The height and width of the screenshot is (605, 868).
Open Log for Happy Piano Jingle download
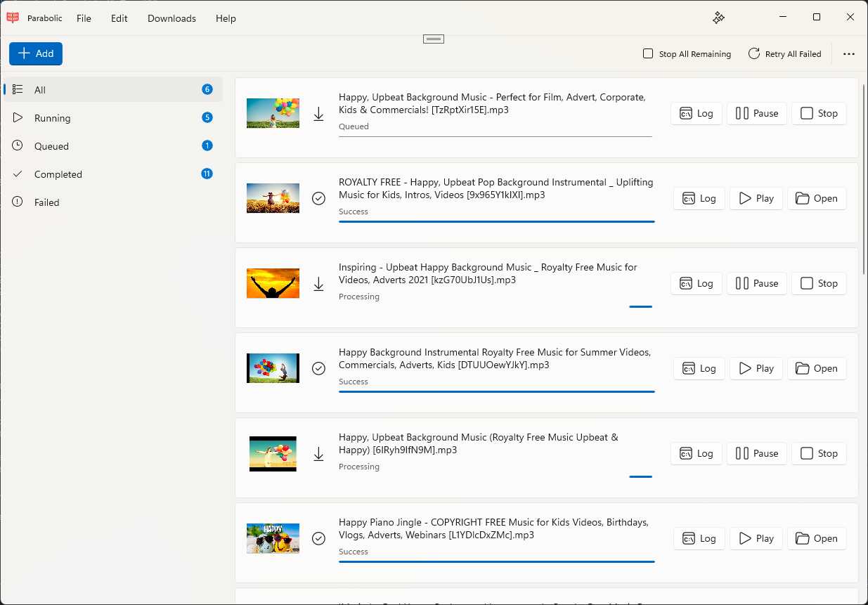pyautogui.click(x=699, y=538)
